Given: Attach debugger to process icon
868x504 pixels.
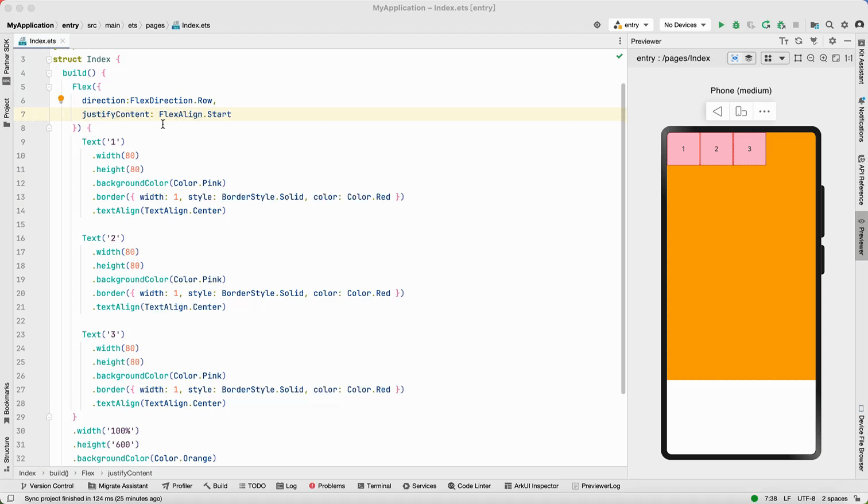Looking at the screenshot, I should [x=781, y=25].
